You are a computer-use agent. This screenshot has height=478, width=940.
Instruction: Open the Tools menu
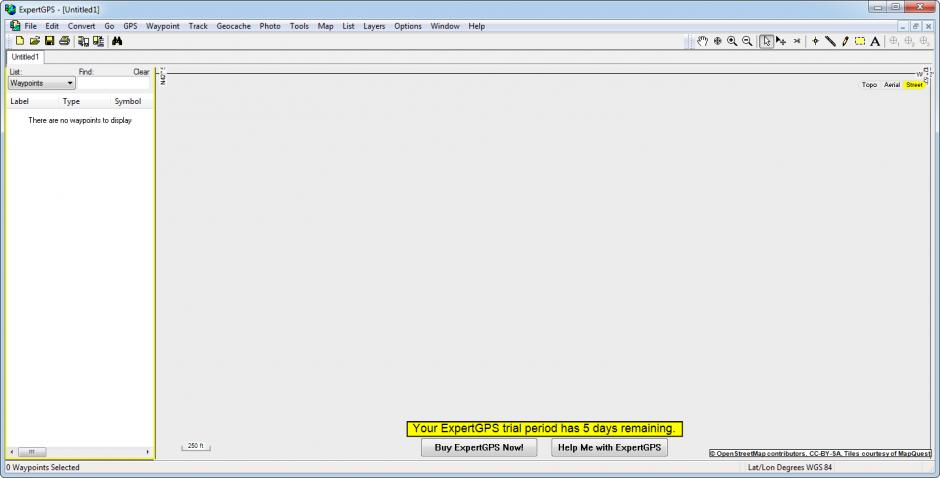(299, 26)
